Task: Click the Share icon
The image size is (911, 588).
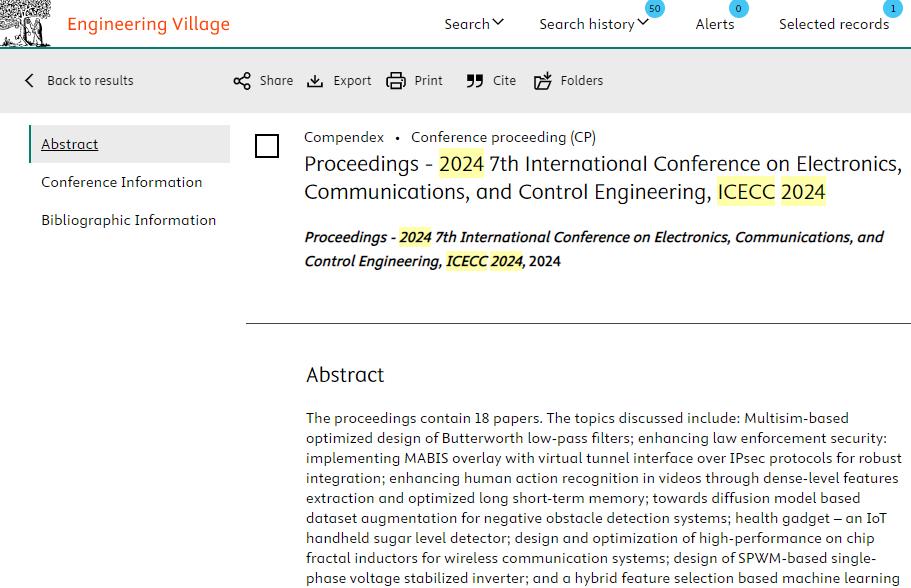Action: [242, 81]
